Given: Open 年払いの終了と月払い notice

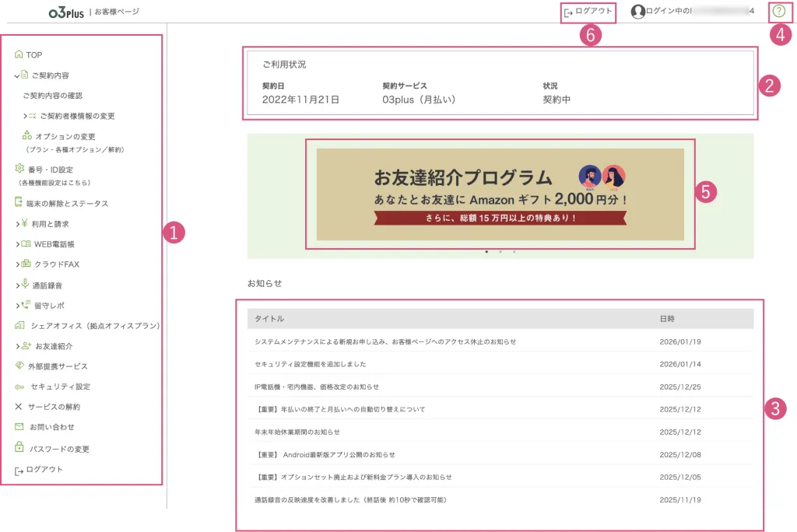Looking at the screenshot, I should (x=339, y=409).
